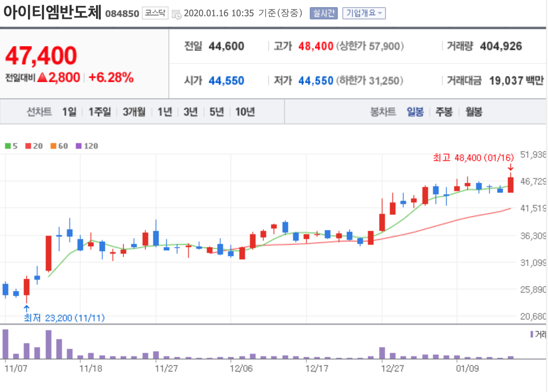
Task: Switch to 일봉 daily candle chart
Action: [x=415, y=112]
